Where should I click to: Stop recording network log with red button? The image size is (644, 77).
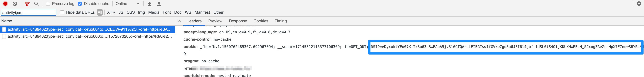5,4
